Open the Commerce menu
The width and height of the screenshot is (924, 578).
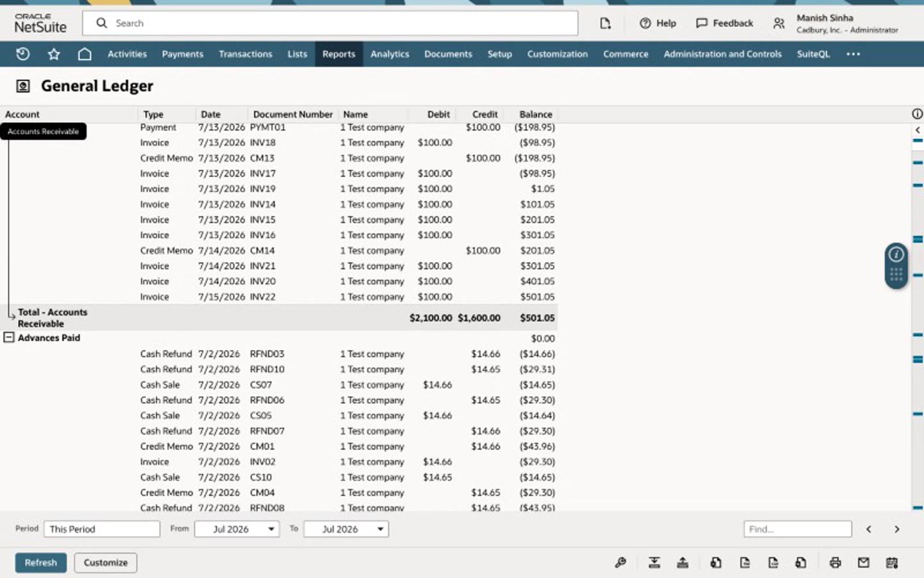626,54
